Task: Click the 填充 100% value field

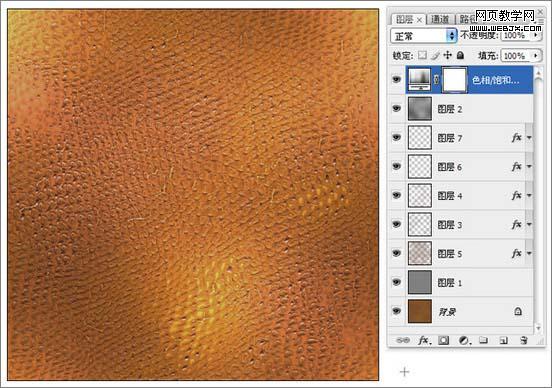Action: (516, 55)
